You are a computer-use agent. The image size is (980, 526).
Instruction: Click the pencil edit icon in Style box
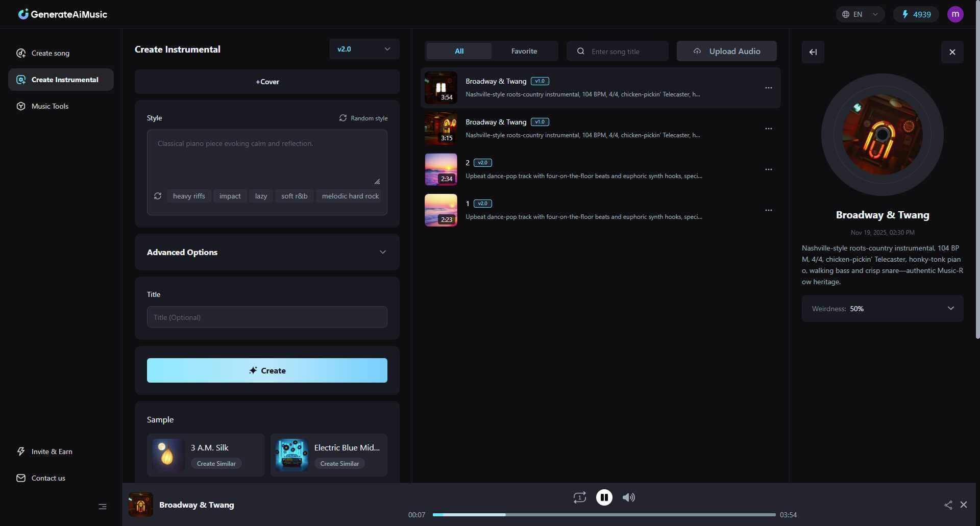[x=377, y=181]
